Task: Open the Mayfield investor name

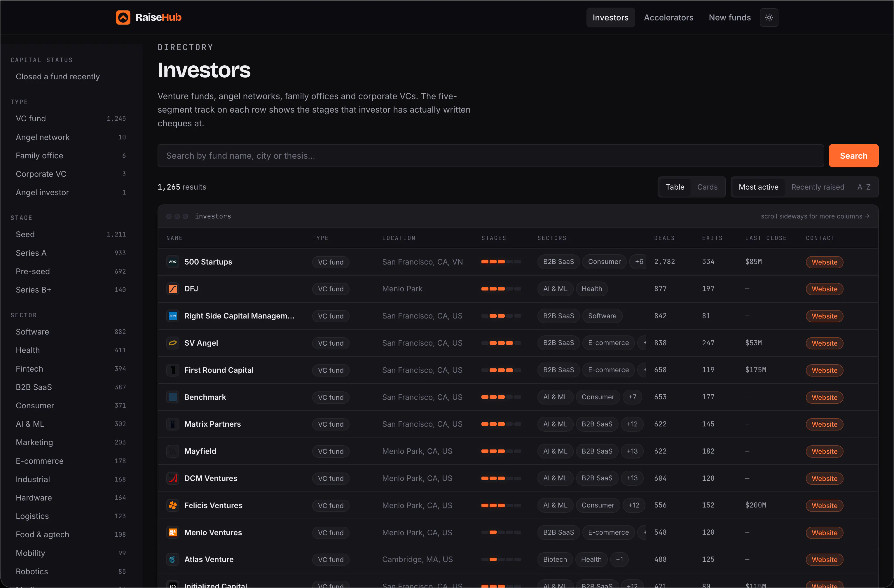Action: [200, 451]
